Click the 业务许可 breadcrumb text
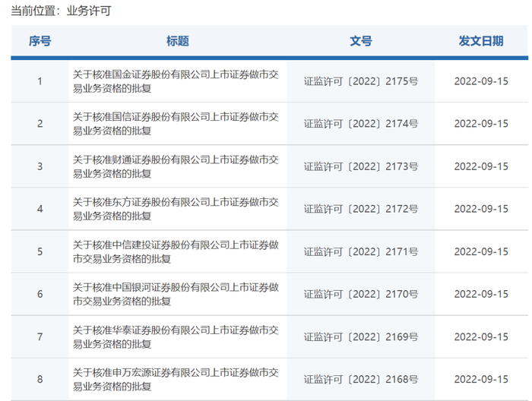Screen dimensions: 532x401 (x=89, y=11)
